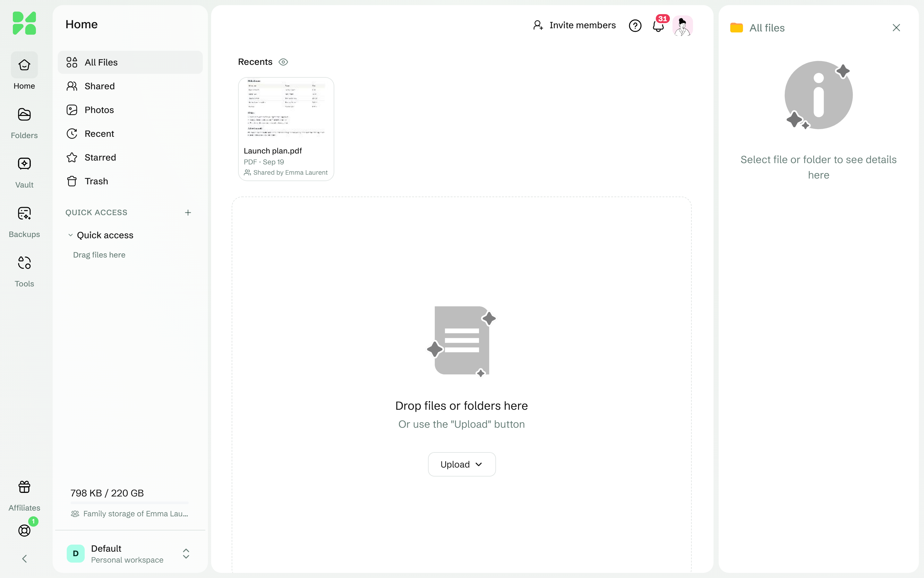This screenshot has width=924, height=578.
Task: Click "Drop files or folders here" text
Action: [461, 406]
